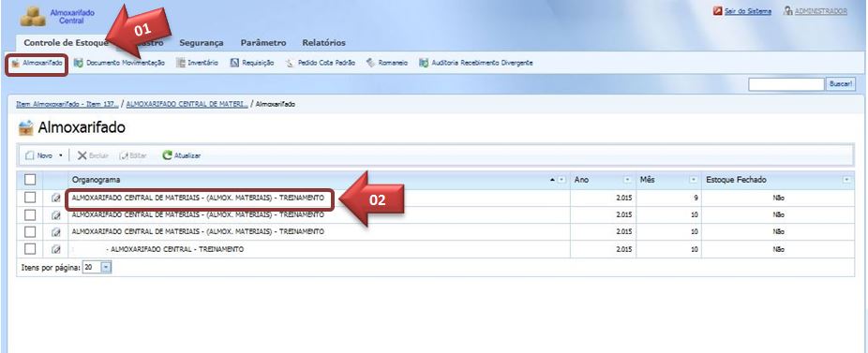Click edit icon of ALMOXARIFADO CENTRAL - TREINAMENTO row
The image size is (868, 353).
tap(55, 249)
